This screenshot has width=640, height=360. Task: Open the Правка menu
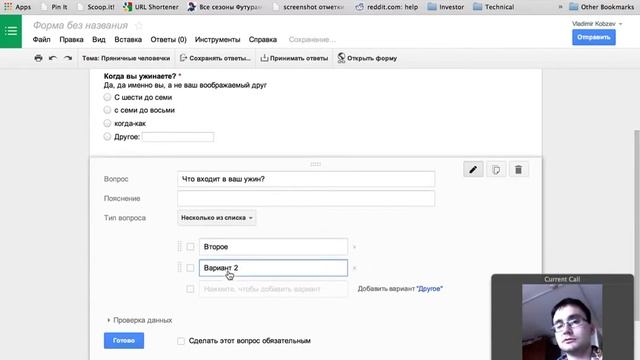pyautogui.click(x=71, y=40)
